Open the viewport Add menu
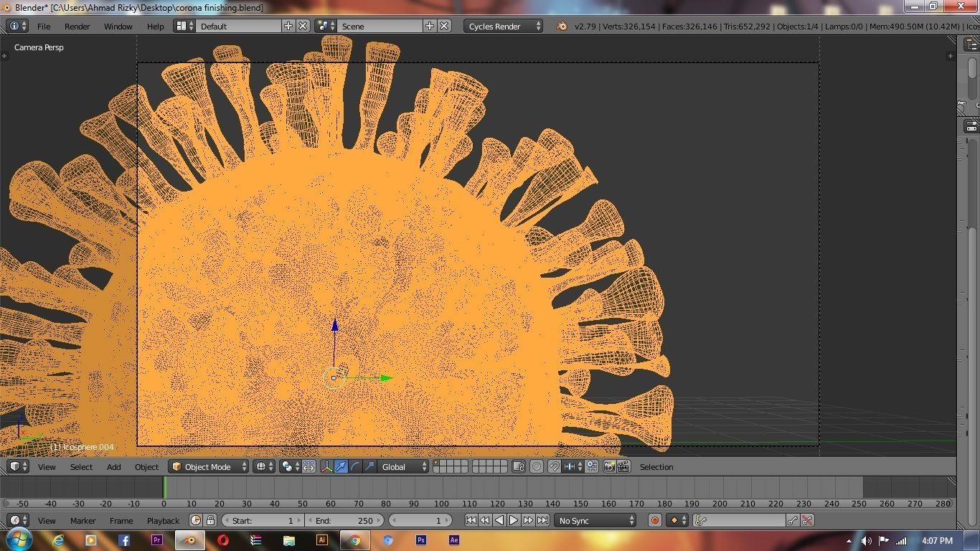980x551 pixels. coord(114,466)
